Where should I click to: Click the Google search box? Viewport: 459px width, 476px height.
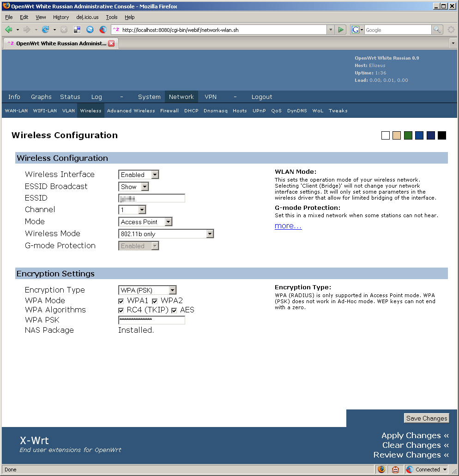pos(398,30)
